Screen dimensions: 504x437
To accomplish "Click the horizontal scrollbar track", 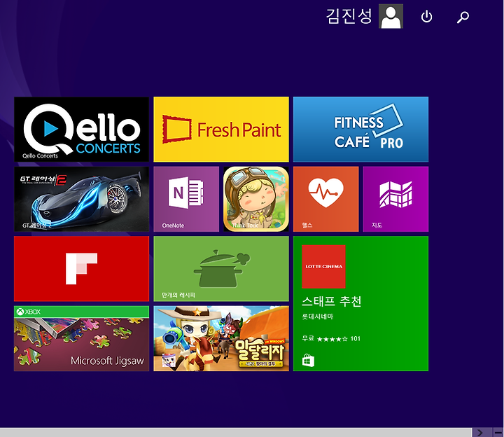I will click(x=236, y=433).
